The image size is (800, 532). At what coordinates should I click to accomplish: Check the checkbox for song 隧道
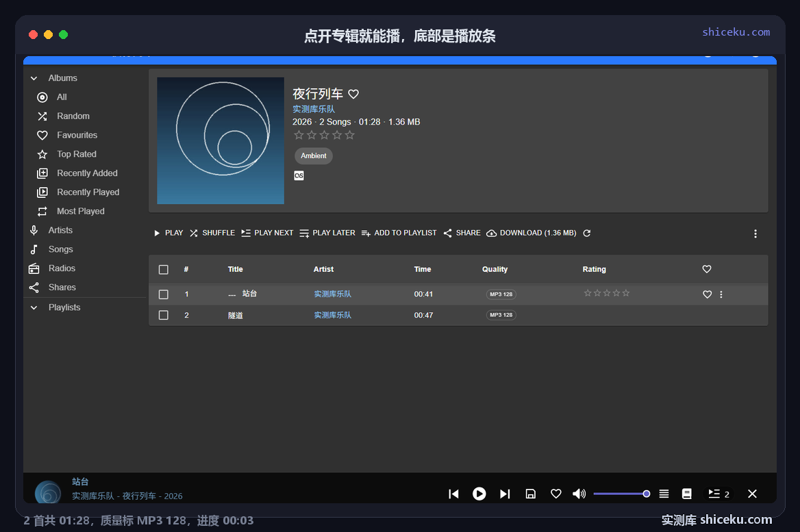pos(163,315)
